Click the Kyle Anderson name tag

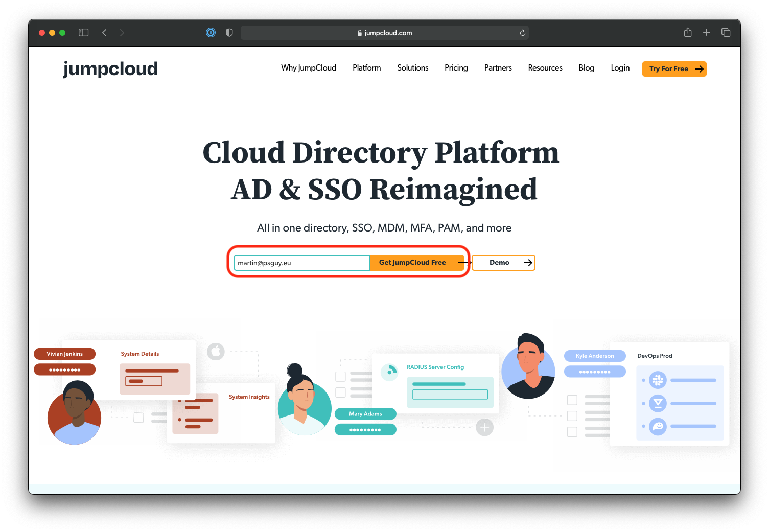pos(595,356)
